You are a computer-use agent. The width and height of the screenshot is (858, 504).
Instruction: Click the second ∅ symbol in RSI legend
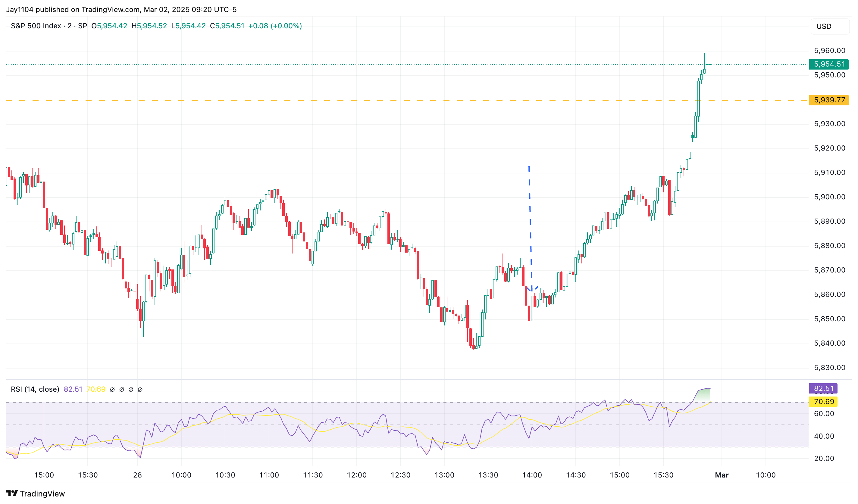[121, 389]
